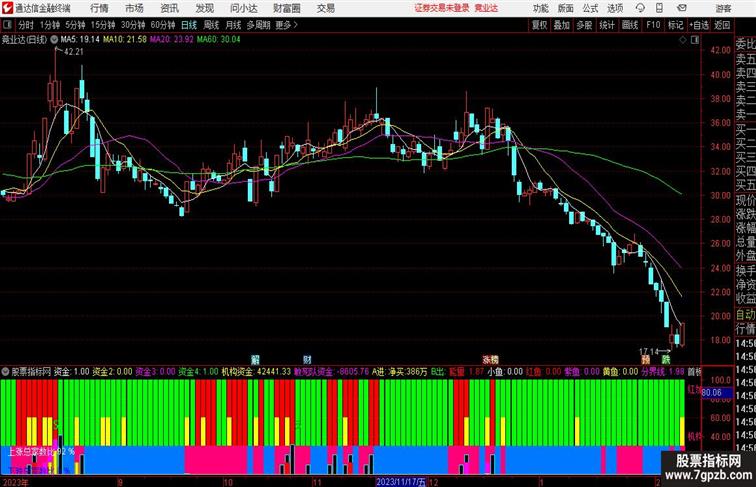Click the 统计 statistics toolbar button
The image size is (756, 487).
point(607,25)
